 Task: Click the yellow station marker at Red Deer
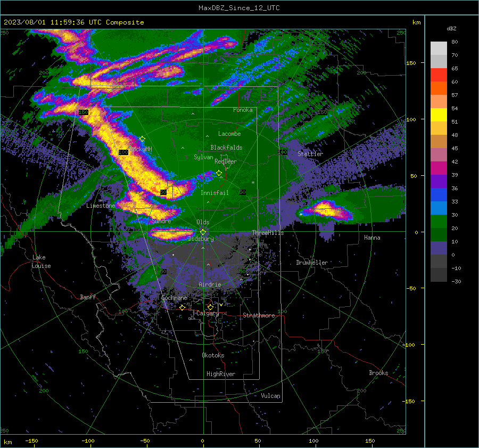click(219, 173)
